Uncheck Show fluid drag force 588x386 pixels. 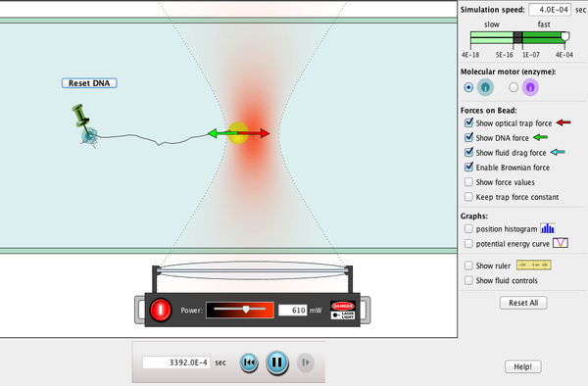468,152
